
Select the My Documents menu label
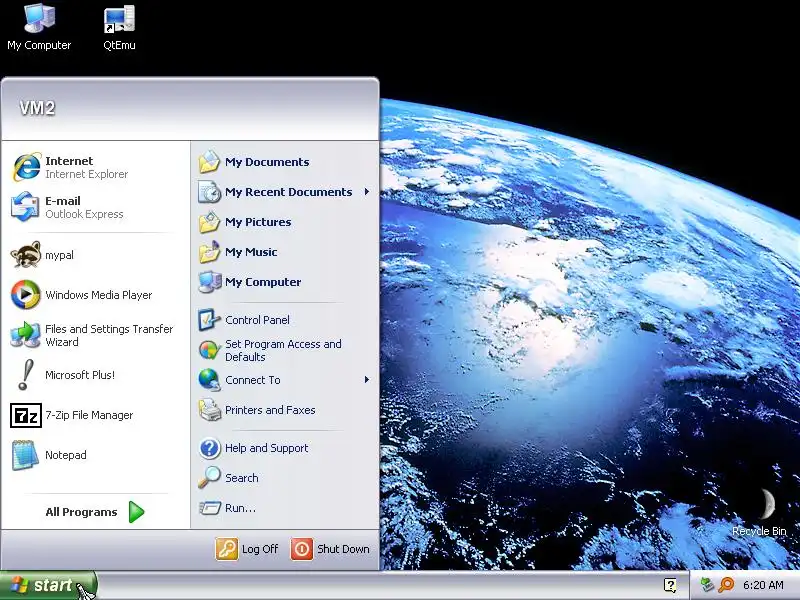click(267, 162)
